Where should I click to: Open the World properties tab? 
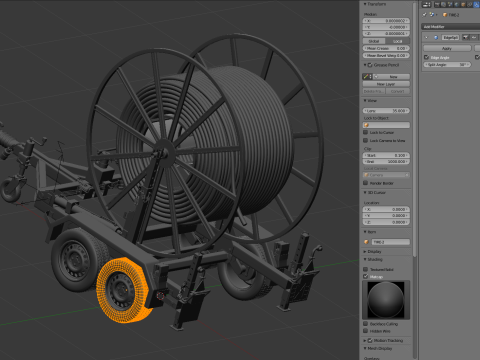457,5
